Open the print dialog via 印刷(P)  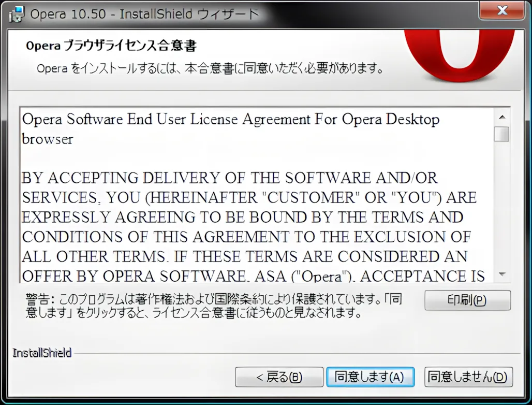[467, 300]
